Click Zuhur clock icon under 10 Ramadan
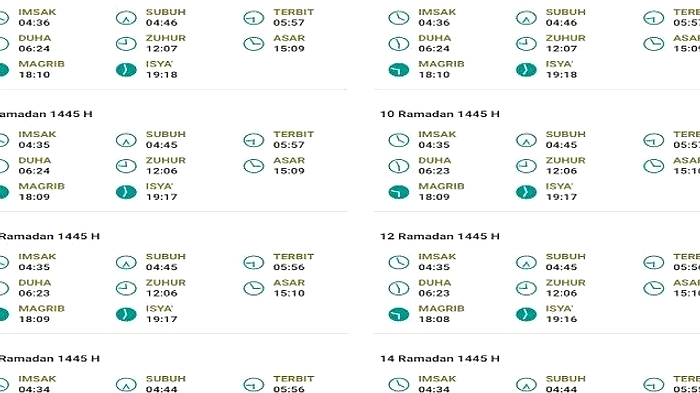Viewport: 700px width, 393px height. pyautogui.click(x=526, y=166)
